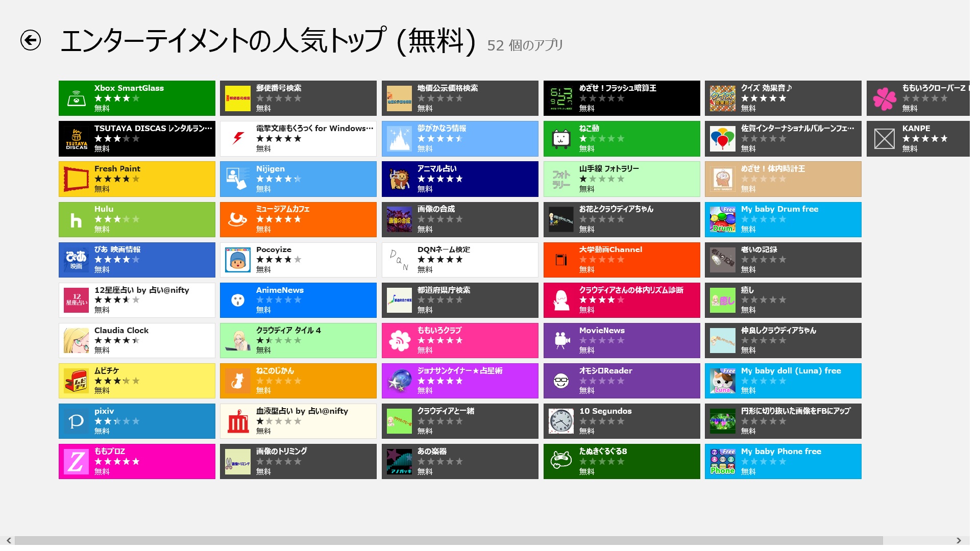The width and height of the screenshot is (980, 551).
Task: Open the MovieNews camera icon
Action: coord(561,341)
